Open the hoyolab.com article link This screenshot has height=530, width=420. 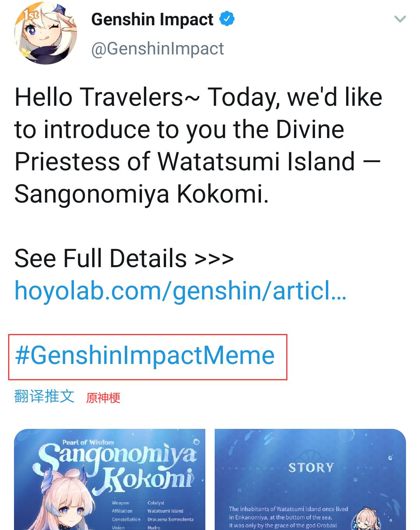[x=180, y=291]
